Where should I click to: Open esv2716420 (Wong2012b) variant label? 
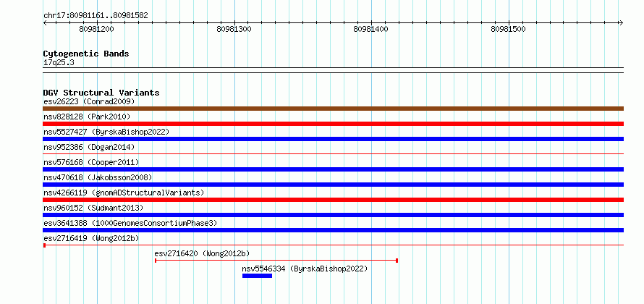pyautogui.click(x=202, y=253)
